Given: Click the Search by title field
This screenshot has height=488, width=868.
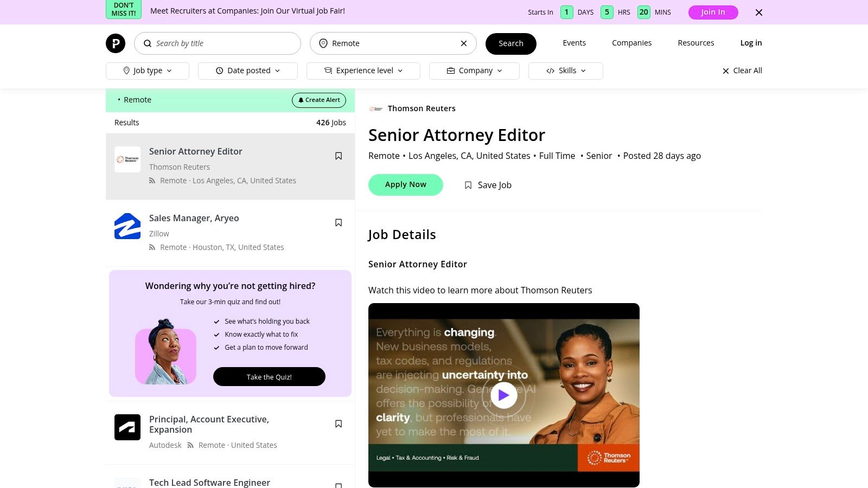Looking at the screenshot, I should 222,43.
